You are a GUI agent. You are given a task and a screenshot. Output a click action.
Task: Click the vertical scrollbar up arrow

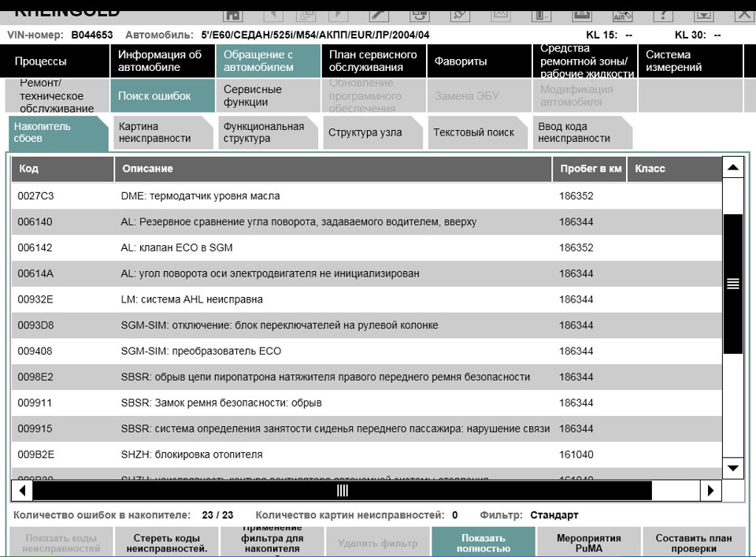733,167
